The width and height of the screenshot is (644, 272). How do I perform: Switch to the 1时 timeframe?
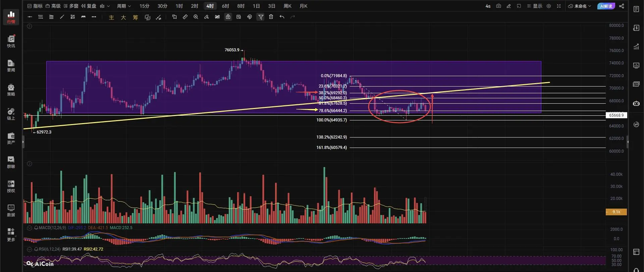click(x=179, y=6)
